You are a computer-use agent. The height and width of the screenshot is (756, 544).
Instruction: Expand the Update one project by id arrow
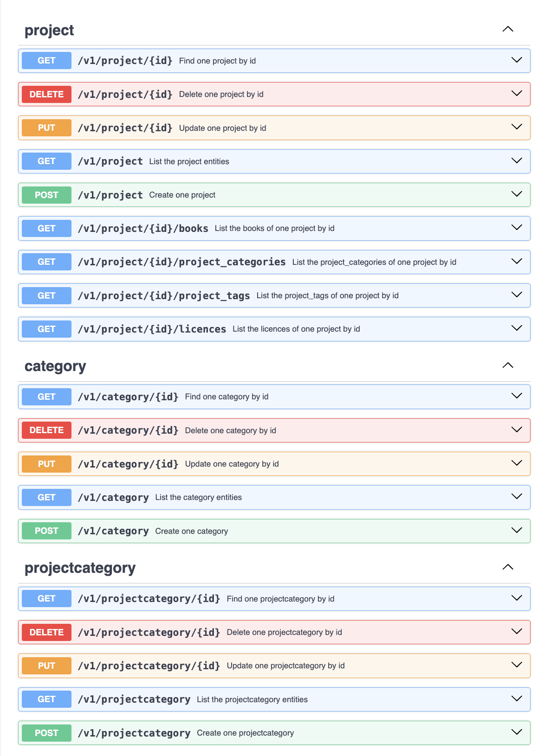(x=517, y=127)
